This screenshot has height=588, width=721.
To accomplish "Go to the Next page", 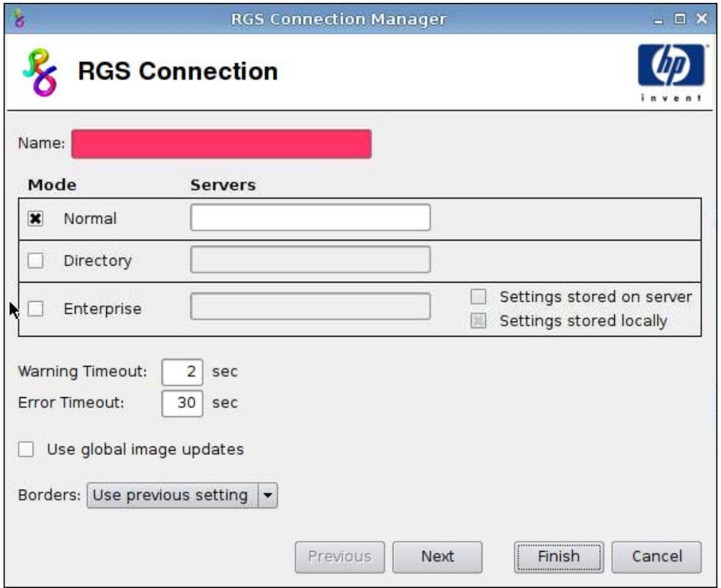I will click(x=437, y=557).
